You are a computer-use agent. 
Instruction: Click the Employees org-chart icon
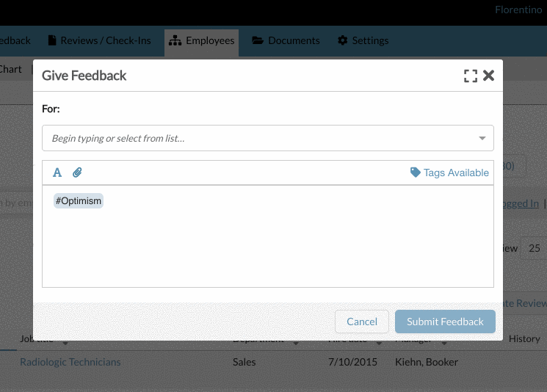point(175,41)
